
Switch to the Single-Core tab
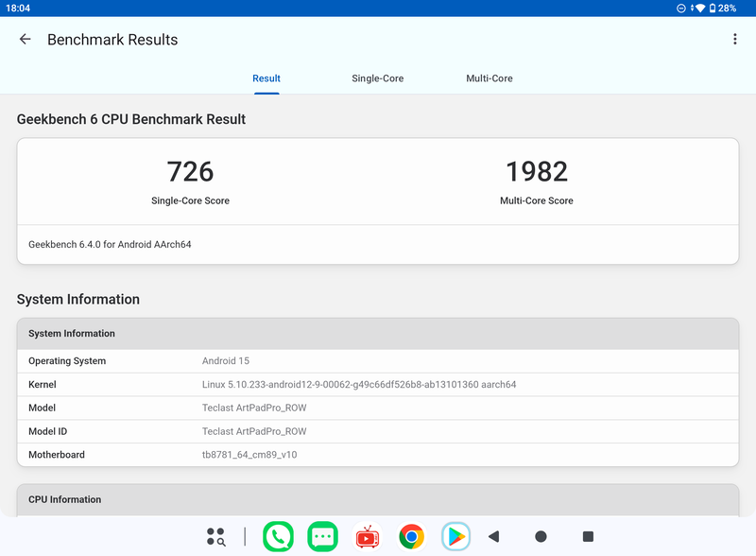[x=377, y=78]
